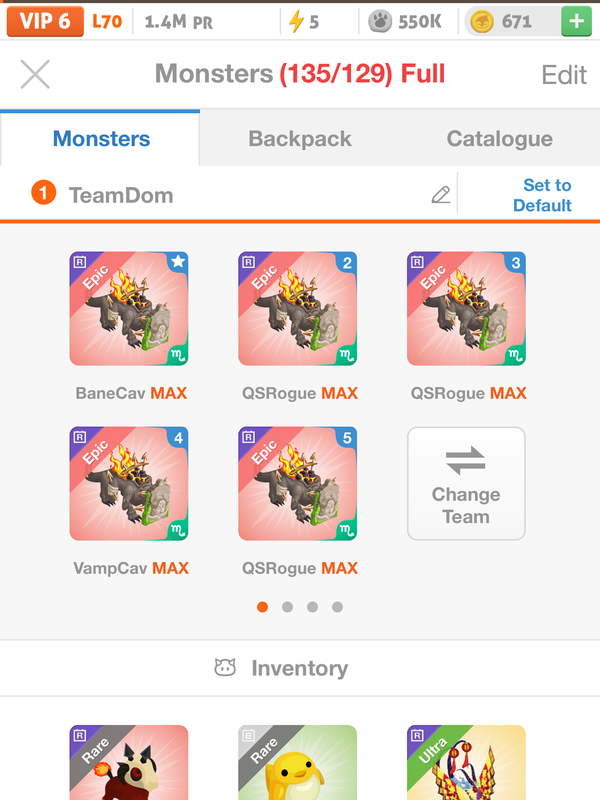Close the Monsters screen with X
Image resolution: width=600 pixels, height=800 pixels.
click(x=35, y=74)
